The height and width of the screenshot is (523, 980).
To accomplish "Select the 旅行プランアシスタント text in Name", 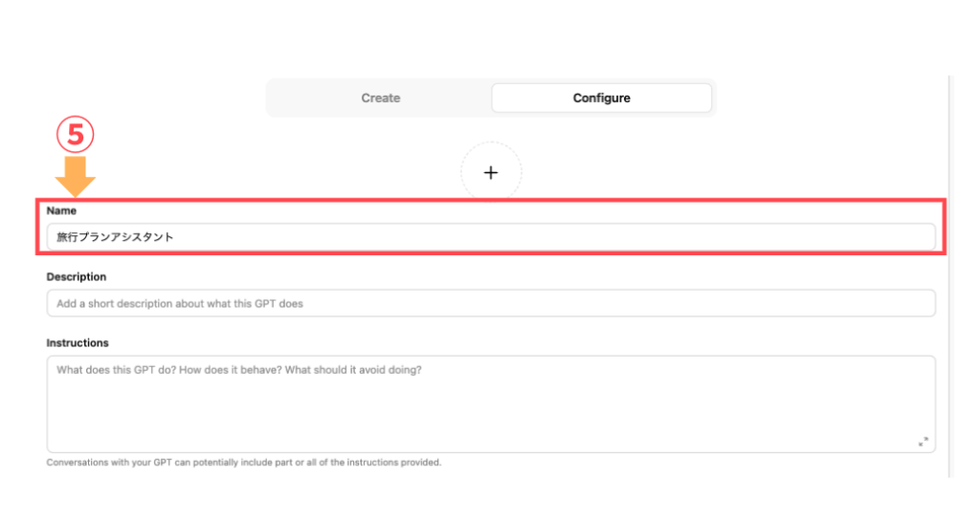I will [x=115, y=237].
